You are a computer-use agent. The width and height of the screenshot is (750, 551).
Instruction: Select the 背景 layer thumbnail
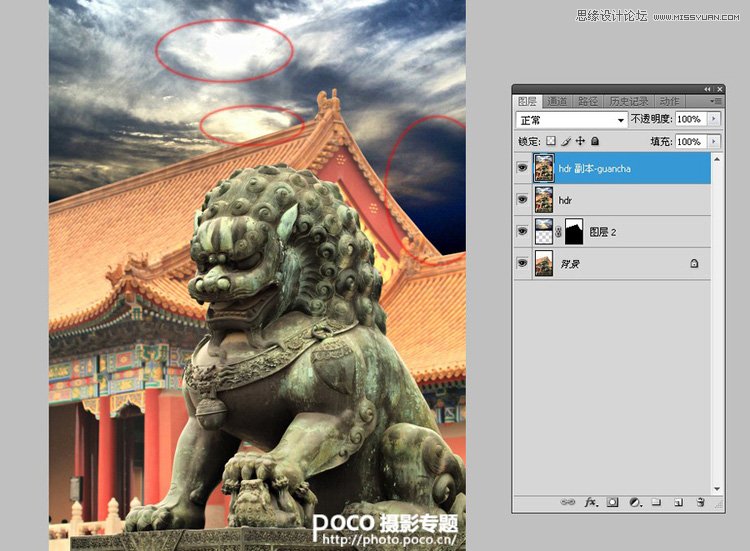[544, 263]
